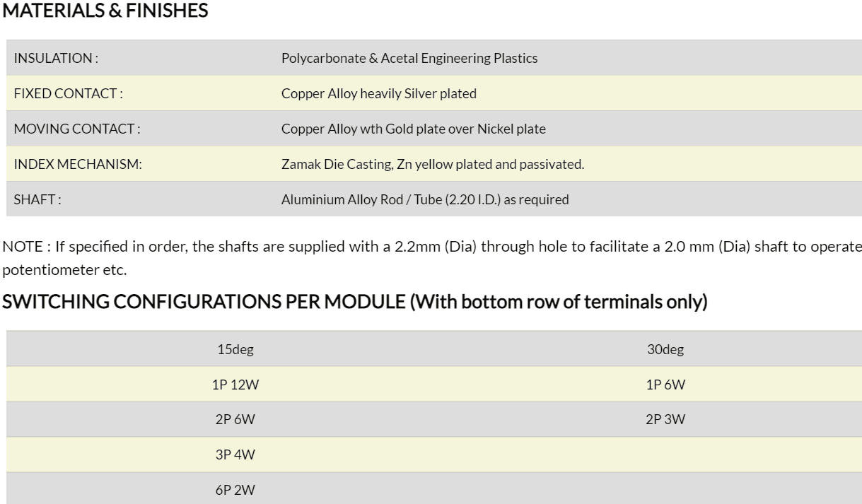This screenshot has width=862, height=504.
Task: Select the MOVING CONTACT row label
Action: (77, 129)
